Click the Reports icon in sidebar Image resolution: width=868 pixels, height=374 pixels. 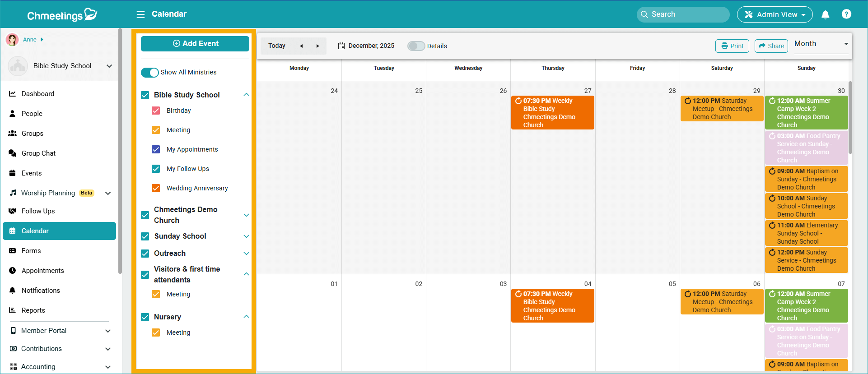click(x=13, y=310)
